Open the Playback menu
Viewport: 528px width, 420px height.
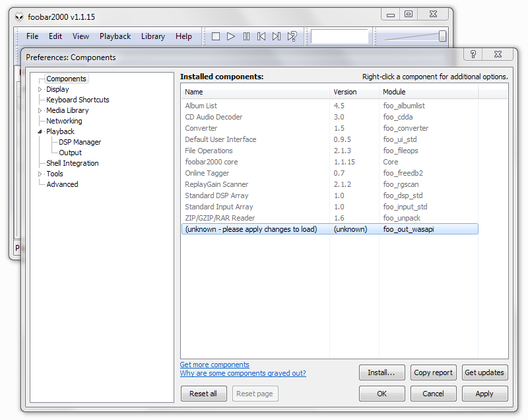(115, 36)
